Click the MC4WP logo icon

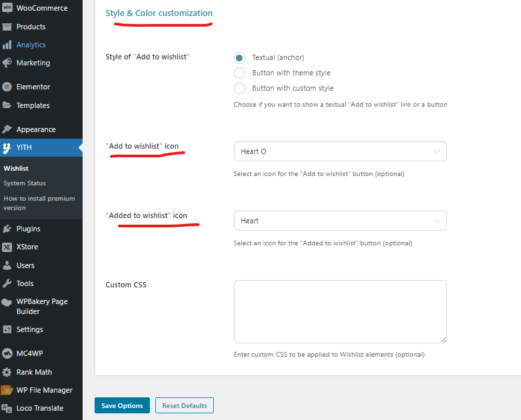coord(7,353)
